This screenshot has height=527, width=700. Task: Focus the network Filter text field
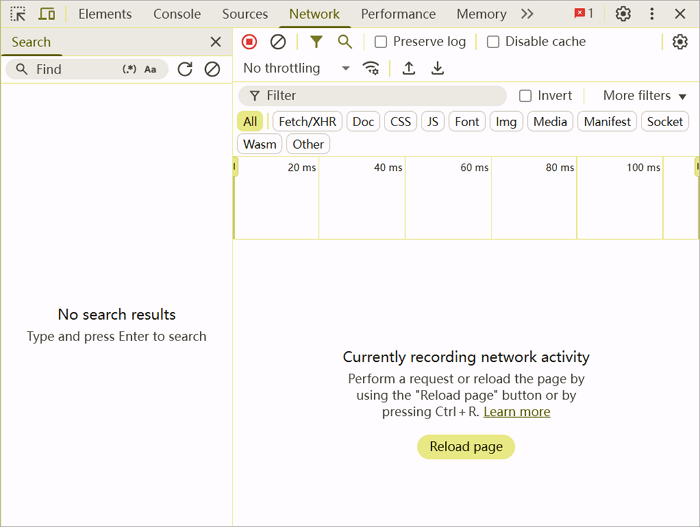tap(380, 96)
